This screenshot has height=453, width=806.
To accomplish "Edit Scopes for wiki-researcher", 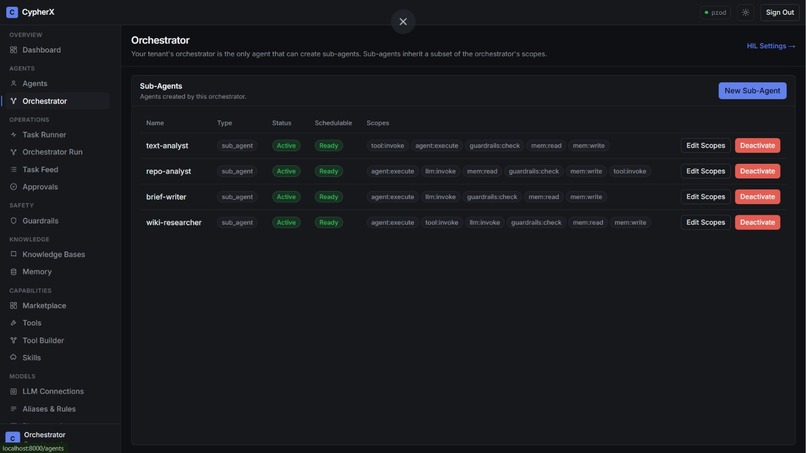I will (x=705, y=223).
